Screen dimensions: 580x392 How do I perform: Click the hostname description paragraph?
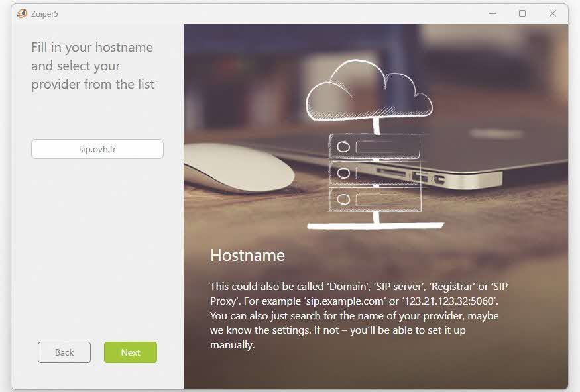click(x=358, y=315)
